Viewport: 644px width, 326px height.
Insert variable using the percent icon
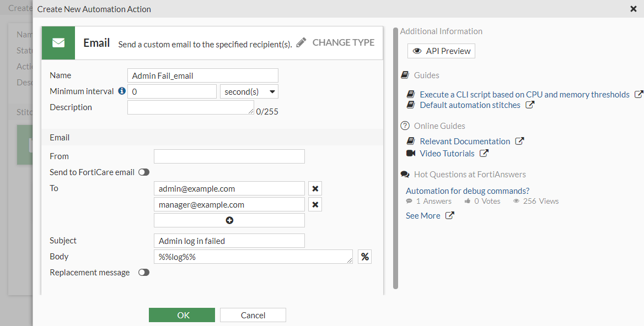(x=364, y=257)
